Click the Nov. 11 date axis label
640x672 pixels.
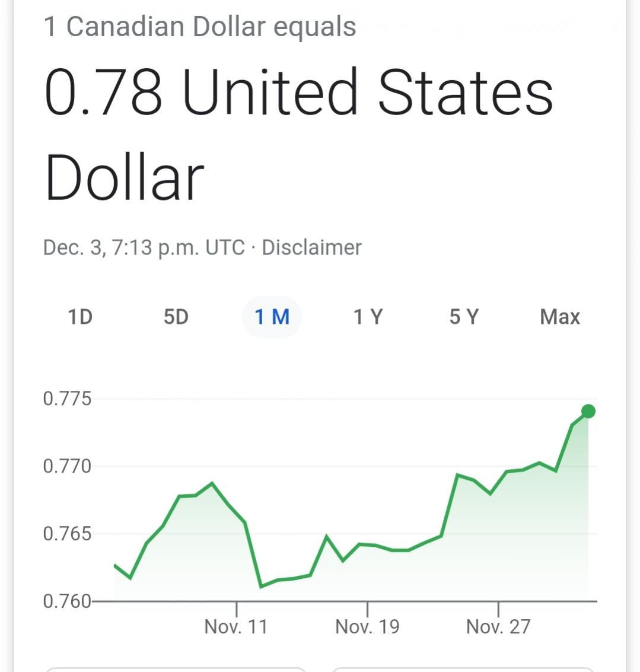tap(236, 626)
